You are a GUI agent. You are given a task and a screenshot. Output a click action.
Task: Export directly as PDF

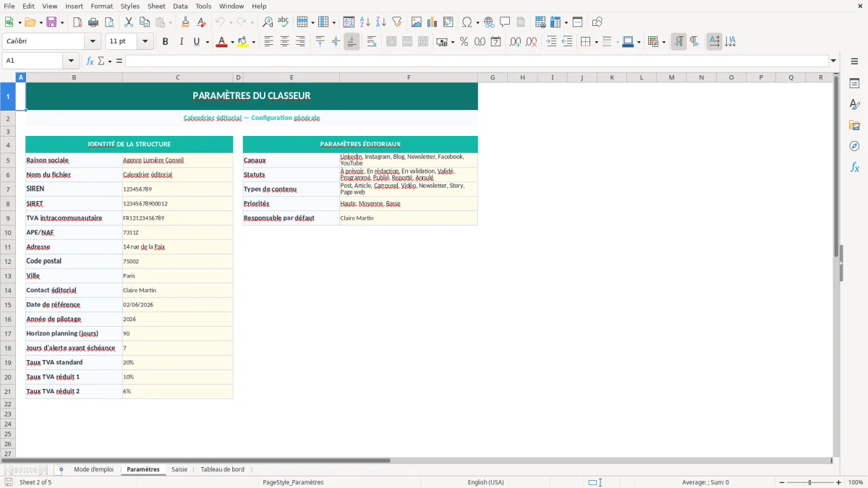tap(77, 22)
